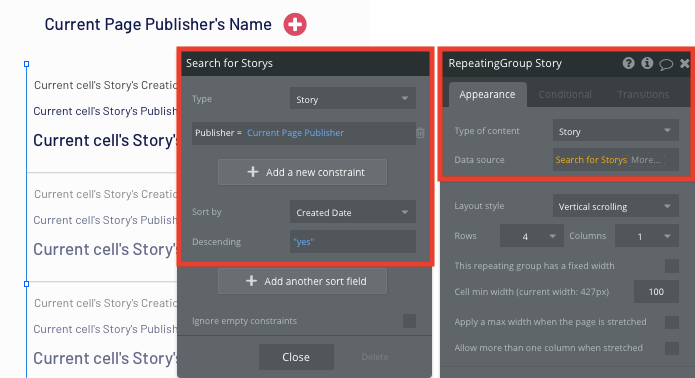Click the Close button in search popup
The width and height of the screenshot is (695, 378).
point(296,357)
